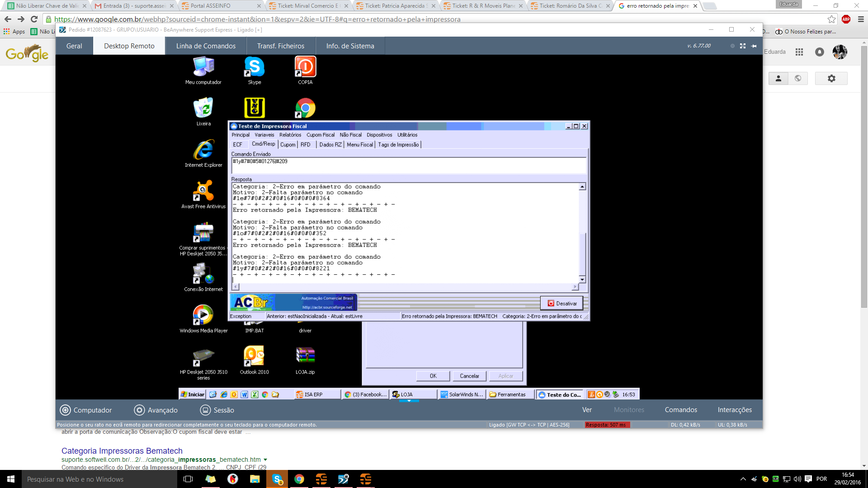Image resolution: width=868 pixels, height=488 pixels.
Task: Open the Sessão menu
Action: pyautogui.click(x=217, y=410)
